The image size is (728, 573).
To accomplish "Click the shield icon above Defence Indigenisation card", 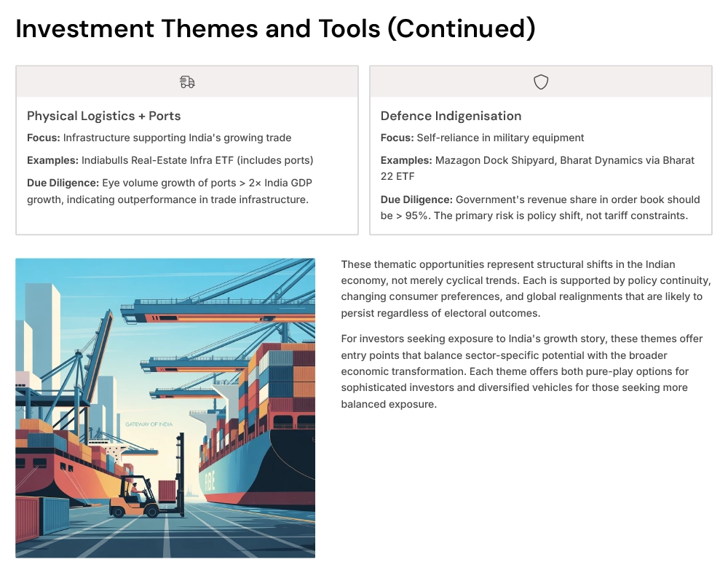I will [541, 82].
